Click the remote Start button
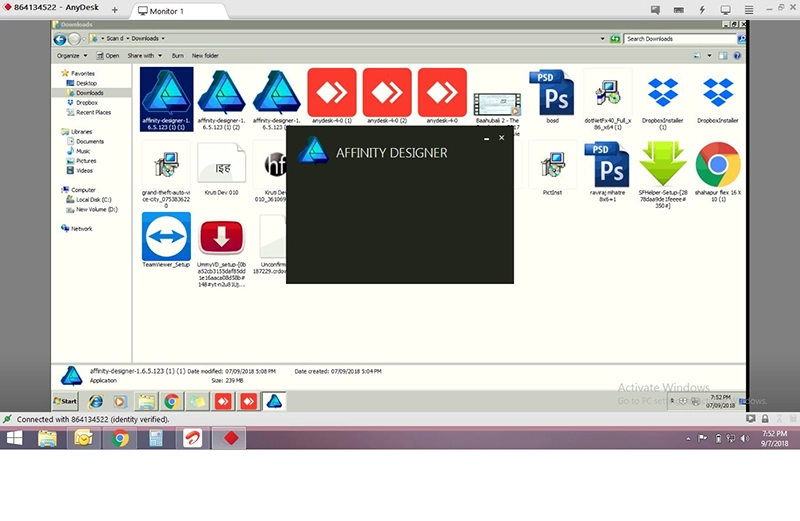 (65, 401)
